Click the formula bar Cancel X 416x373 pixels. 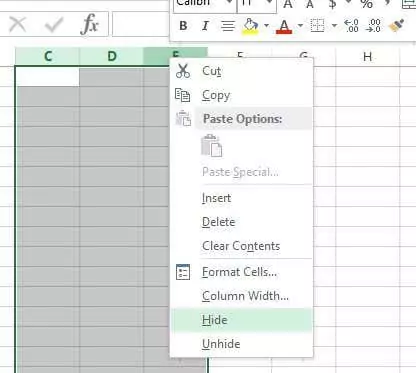click(18, 24)
